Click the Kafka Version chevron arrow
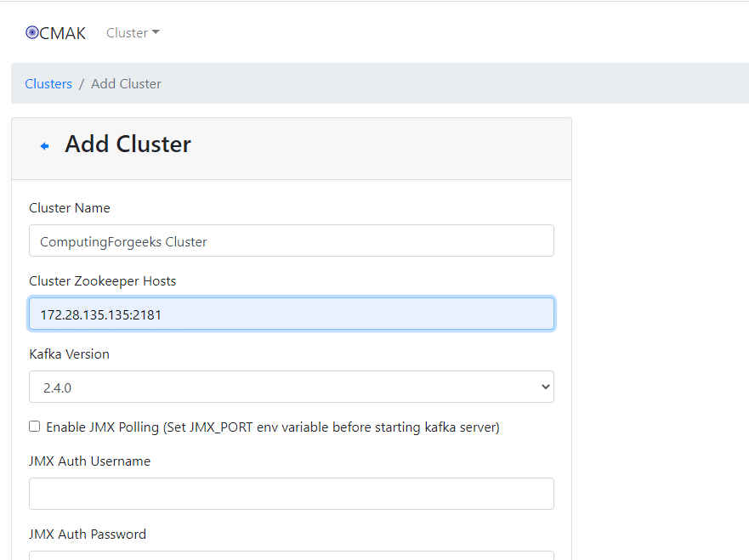749x560 pixels. coord(546,387)
